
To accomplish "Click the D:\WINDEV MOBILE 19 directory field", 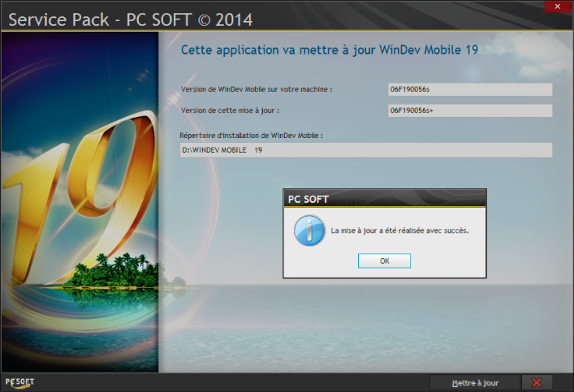I will (x=365, y=150).
